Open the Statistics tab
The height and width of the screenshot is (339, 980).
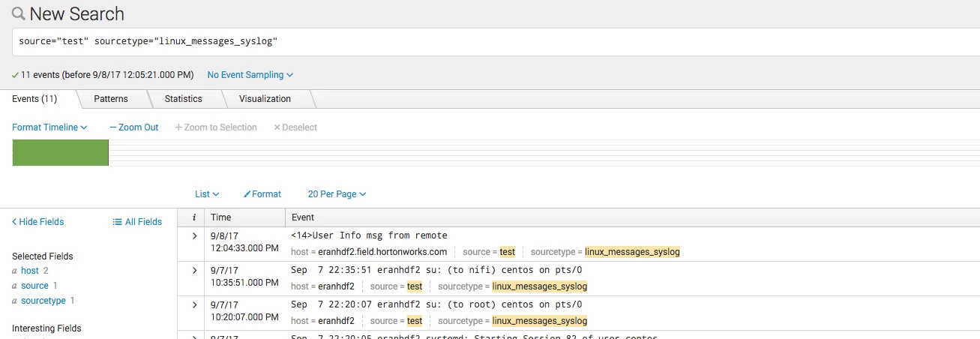pyautogui.click(x=184, y=99)
